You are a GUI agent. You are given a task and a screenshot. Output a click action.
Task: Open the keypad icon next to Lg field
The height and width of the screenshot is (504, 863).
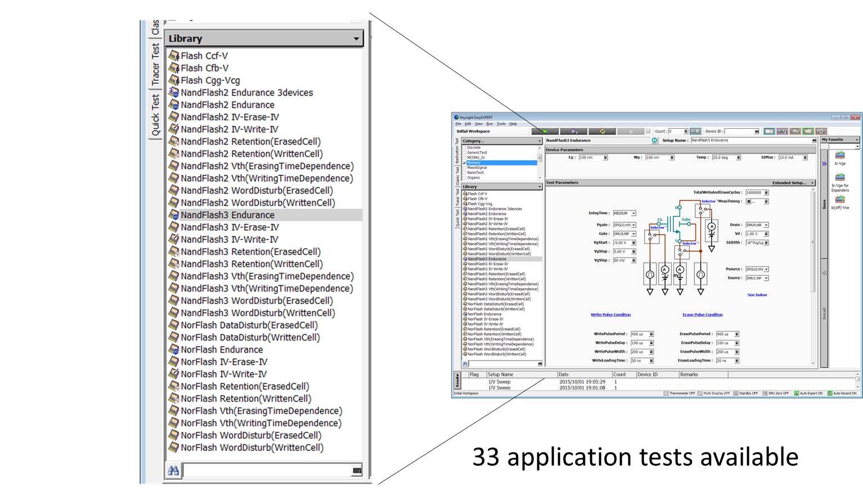tap(605, 157)
